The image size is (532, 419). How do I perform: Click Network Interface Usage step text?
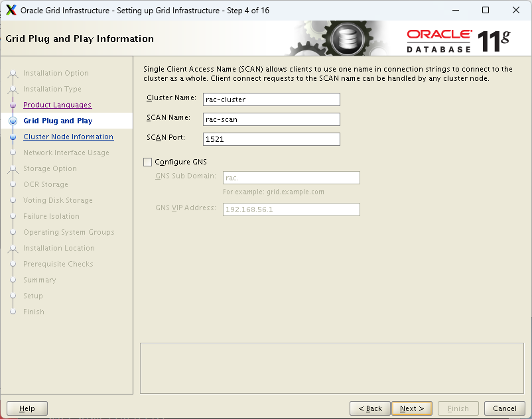click(x=66, y=152)
